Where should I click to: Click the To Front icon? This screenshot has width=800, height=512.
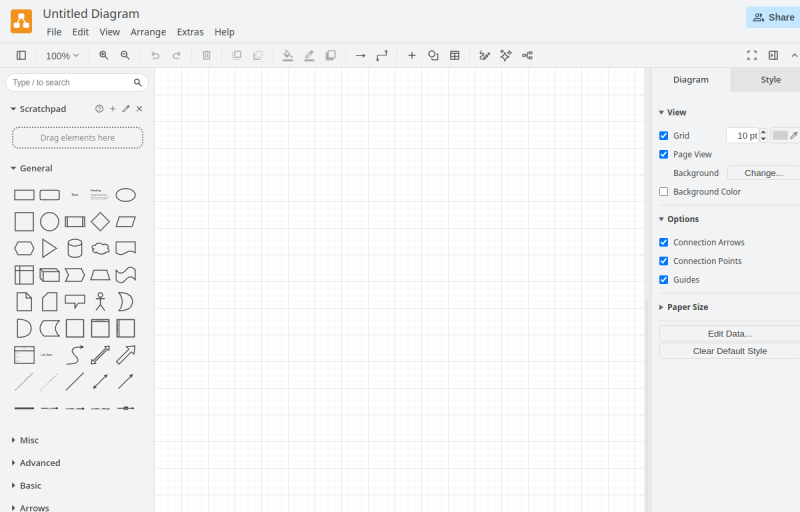click(x=237, y=56)
